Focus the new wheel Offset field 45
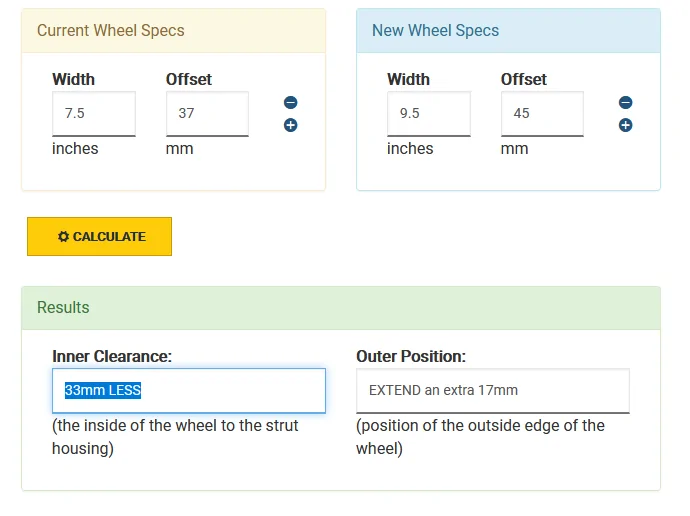The height and width of the screenshot is (516, 690). click(542, 113)
